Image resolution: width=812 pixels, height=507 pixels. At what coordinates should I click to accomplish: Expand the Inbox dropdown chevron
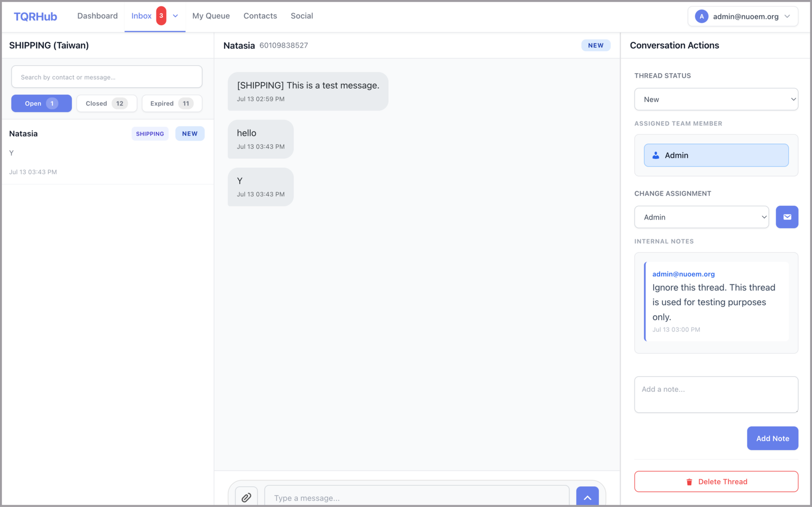click(x=176, y=16)
